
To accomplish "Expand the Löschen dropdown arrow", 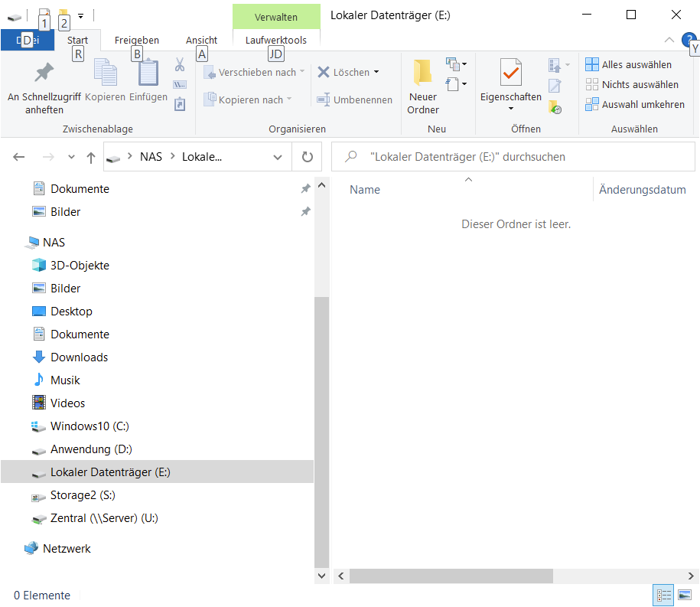I will pos(376,72).
